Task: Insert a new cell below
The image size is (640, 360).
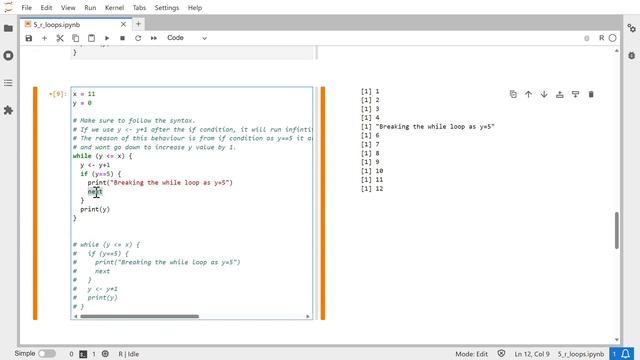Action: pos(44,38)
